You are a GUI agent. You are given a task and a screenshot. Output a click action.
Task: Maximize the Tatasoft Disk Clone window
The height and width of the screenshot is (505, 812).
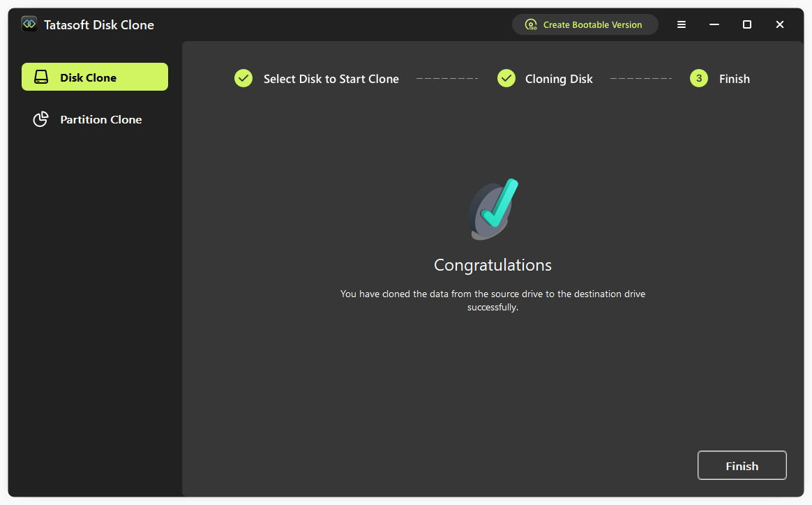click(x=746, y=24)
